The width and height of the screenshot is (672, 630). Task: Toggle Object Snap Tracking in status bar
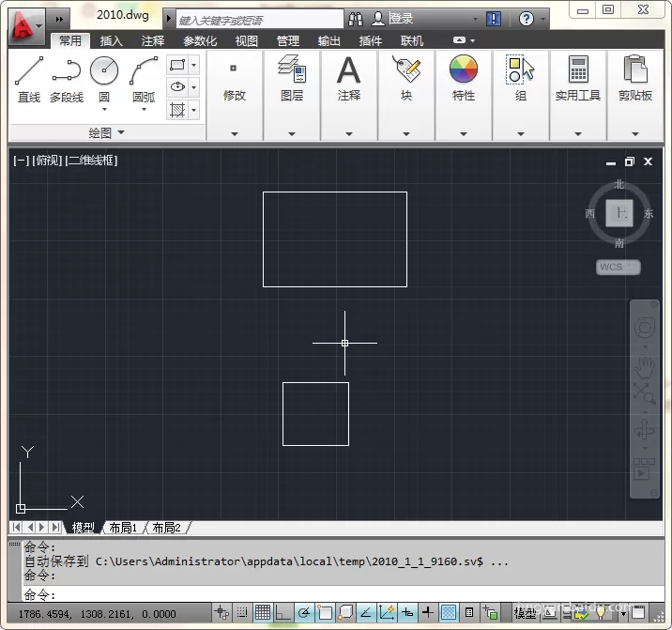[366, 612]
